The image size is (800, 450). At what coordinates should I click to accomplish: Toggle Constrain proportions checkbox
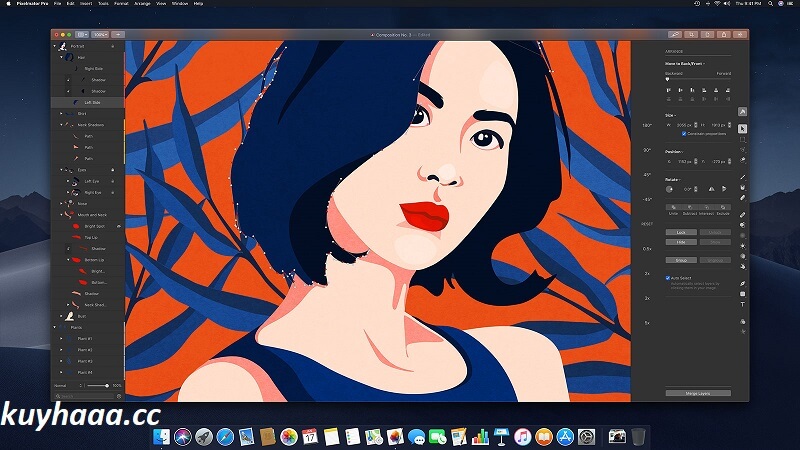click(x=684, y=134)
